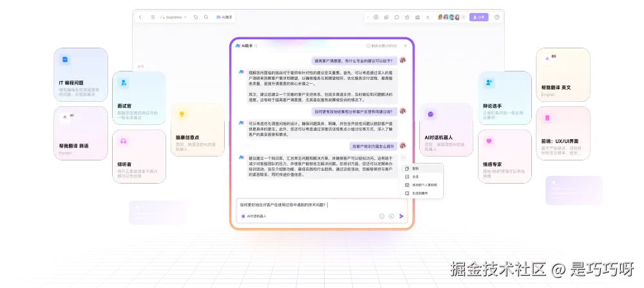Select the 辩论选手 role card

click(505, 98)
